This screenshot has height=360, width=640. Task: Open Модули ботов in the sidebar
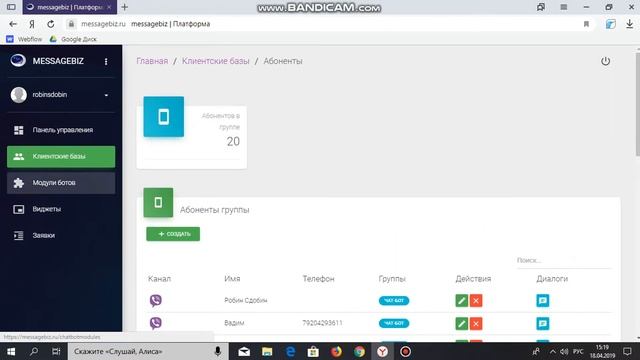61,182
